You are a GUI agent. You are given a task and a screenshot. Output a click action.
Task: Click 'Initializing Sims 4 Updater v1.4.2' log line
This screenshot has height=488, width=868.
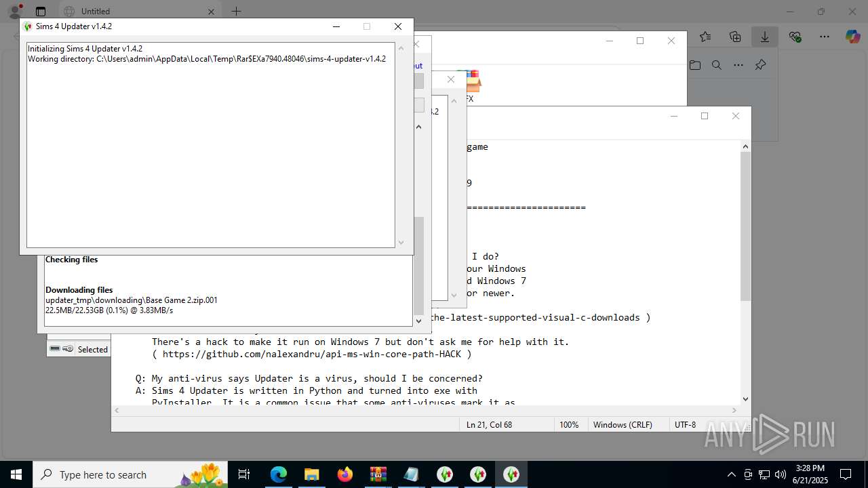pos(85,49)
